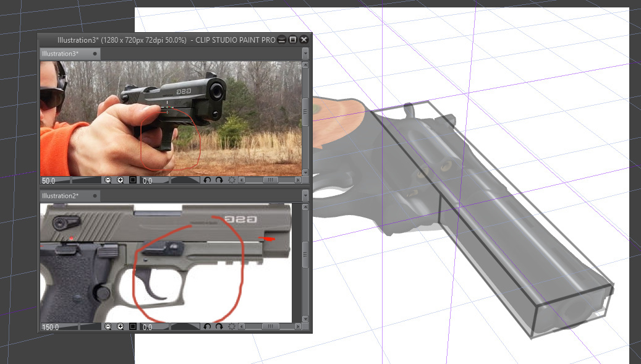
Task: Click Illustration3 horizontal scrollbar right arrow
Action: point(297,180)
